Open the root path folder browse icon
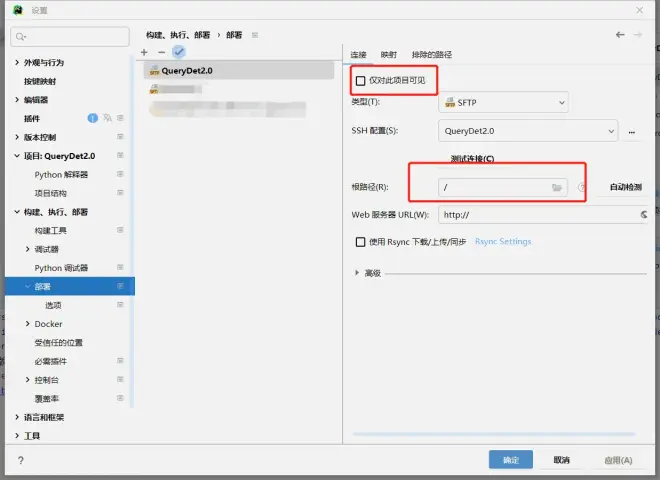 [557, 187]
